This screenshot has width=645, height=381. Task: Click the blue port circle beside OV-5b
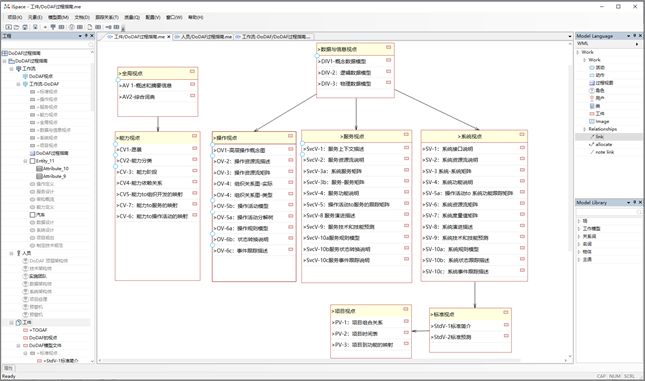(213, 201)
